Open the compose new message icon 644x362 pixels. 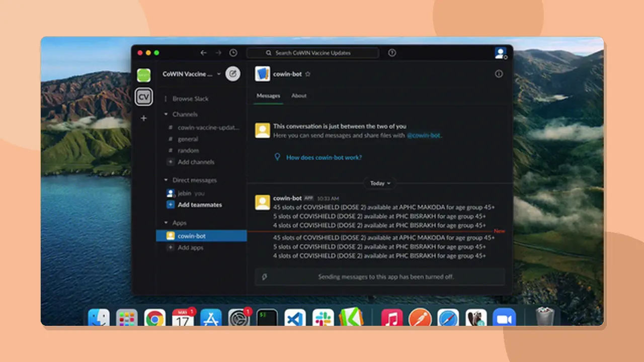232,73
